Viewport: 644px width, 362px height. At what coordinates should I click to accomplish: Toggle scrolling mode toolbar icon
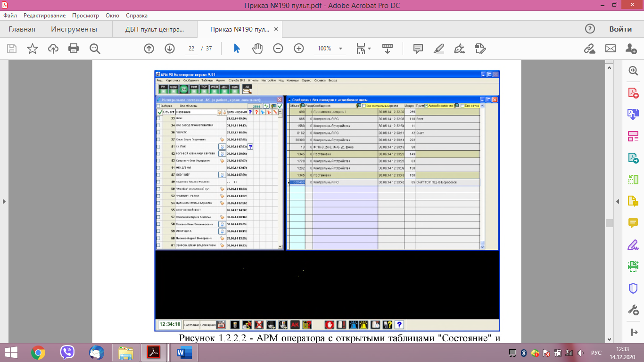tap(388, 49)
